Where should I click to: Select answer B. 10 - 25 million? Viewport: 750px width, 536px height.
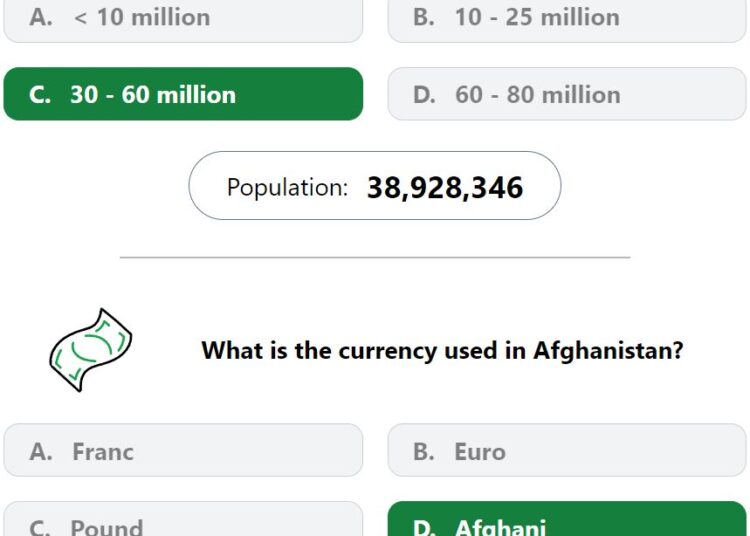567,21
